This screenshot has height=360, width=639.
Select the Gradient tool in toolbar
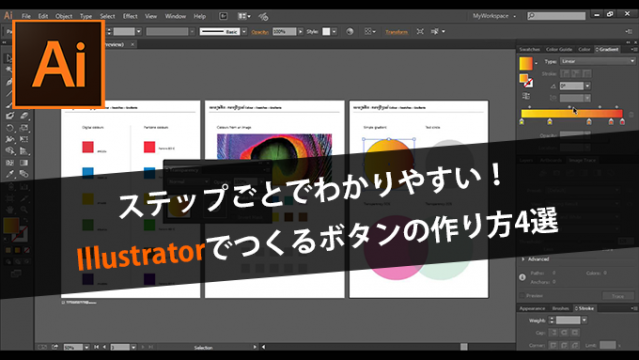coord(24,163)
